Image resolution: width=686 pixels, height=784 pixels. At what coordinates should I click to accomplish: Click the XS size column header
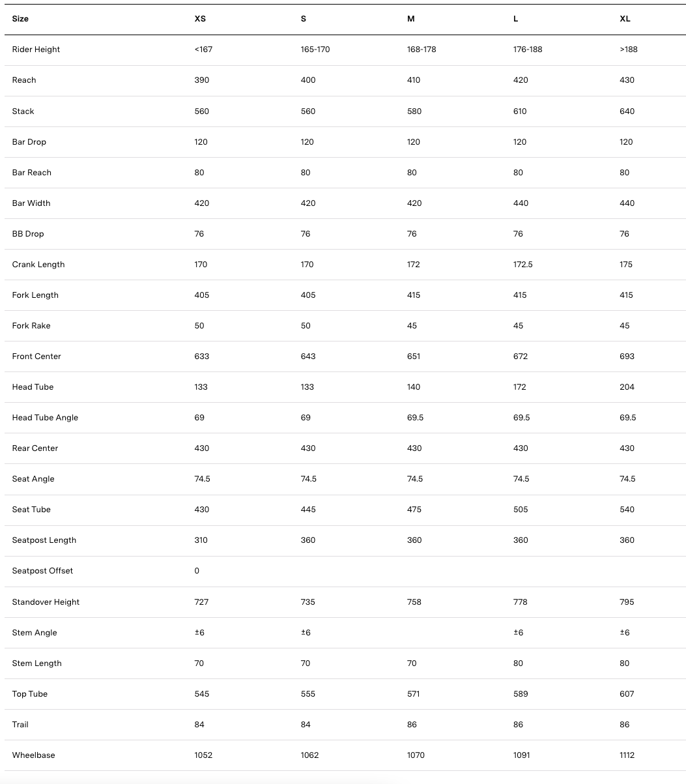click(200, 19)
